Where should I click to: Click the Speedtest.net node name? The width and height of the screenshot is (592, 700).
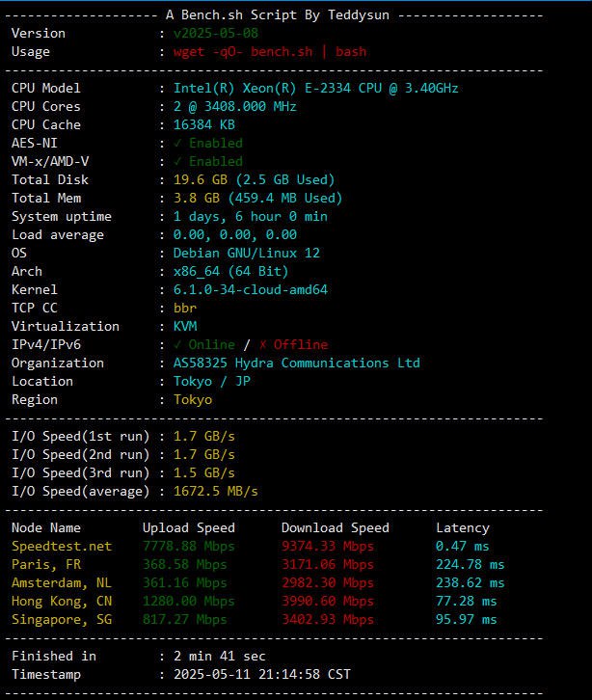pos(62,546)
